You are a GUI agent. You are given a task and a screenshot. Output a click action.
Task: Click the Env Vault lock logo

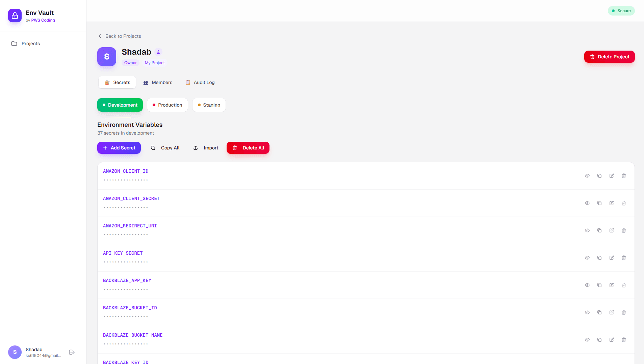15,16
